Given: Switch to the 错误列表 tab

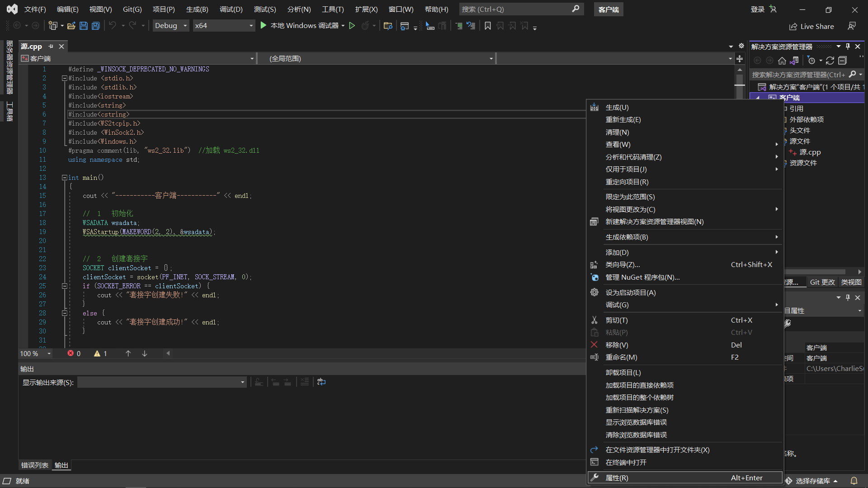Looking at the screenshot, I should point(35,465).
